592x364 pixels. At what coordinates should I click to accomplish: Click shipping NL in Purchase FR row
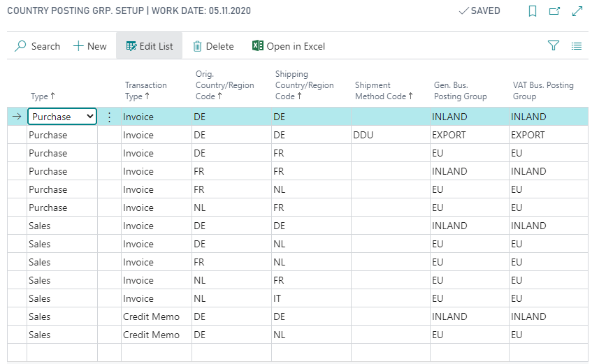pyautogui.click(x=311, y=189)
